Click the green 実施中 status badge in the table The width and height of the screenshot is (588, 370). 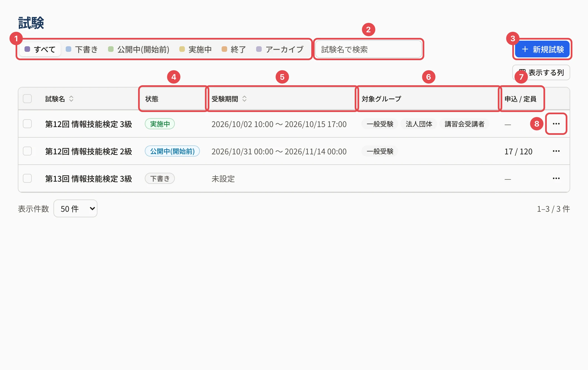pyautogui.click(x=160, y=124)
